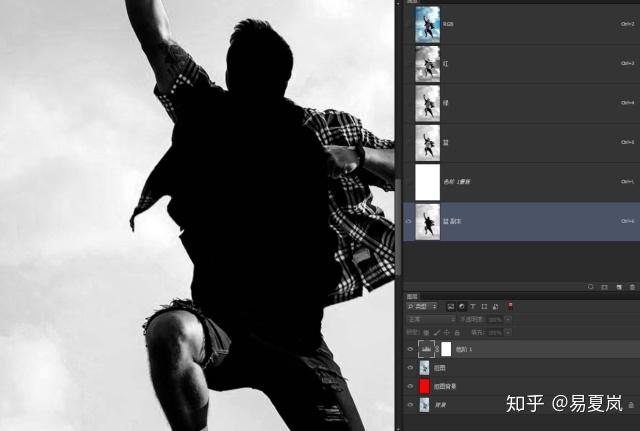Click the white mask thumbnail of 色阶 1

tap(446, 349)
